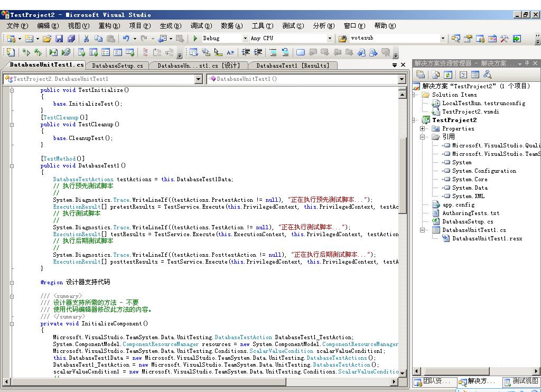Select LocalTestRun.testrunconfig in the tree

coord(484,103)
